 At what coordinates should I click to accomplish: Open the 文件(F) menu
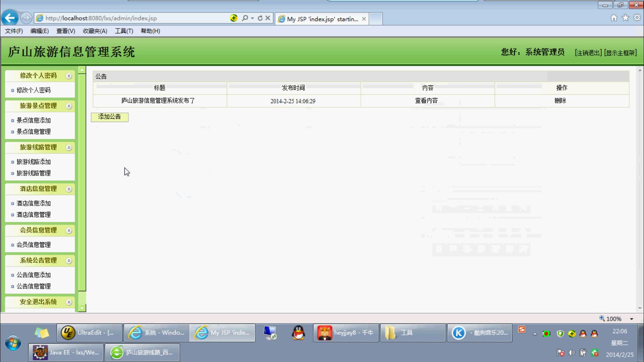coord(14,31)
